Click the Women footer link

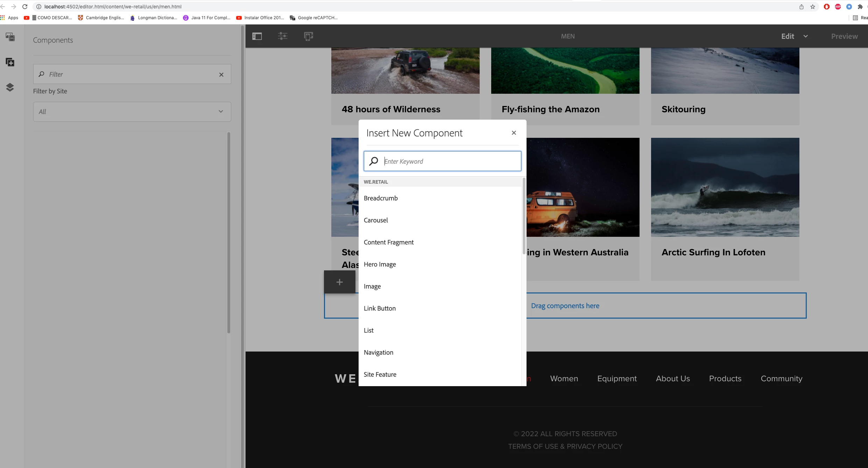click(564, 378)
